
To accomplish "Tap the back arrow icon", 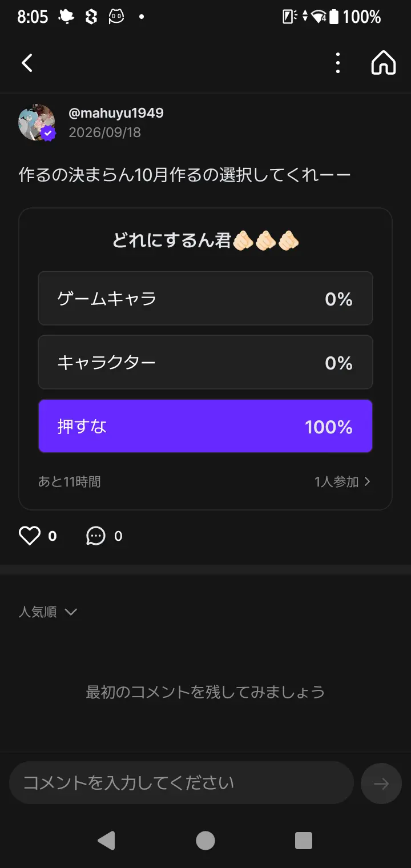I will tap(27, 63).
